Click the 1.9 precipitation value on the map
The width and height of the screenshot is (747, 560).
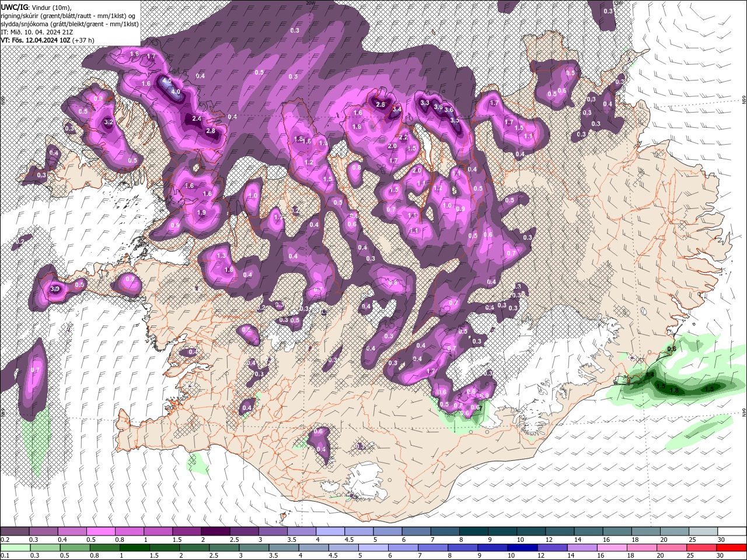coord(201,212)
